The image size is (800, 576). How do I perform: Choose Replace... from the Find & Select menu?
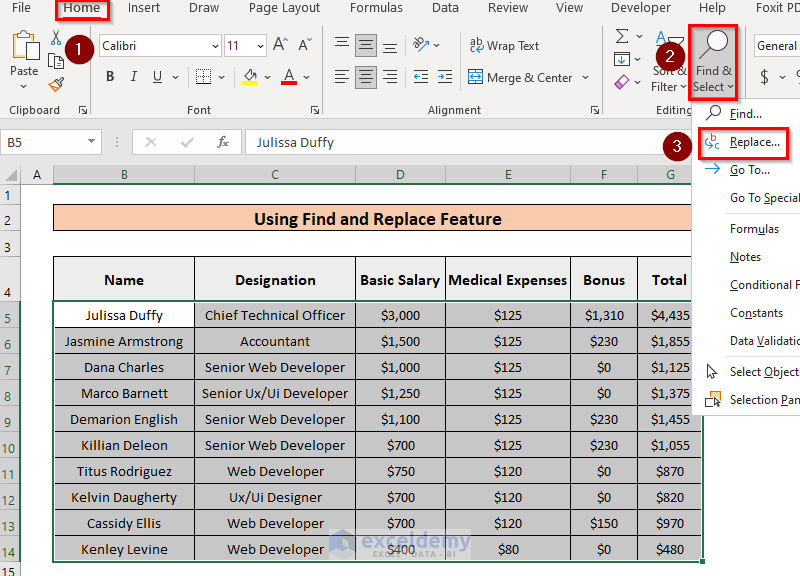pos(754,142)
